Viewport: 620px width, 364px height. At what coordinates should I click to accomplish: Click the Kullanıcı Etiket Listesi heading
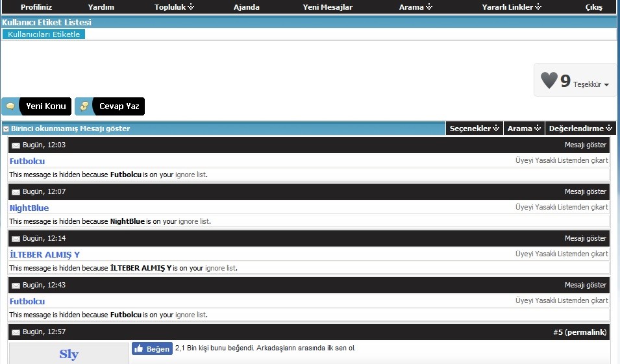[47, 22]
